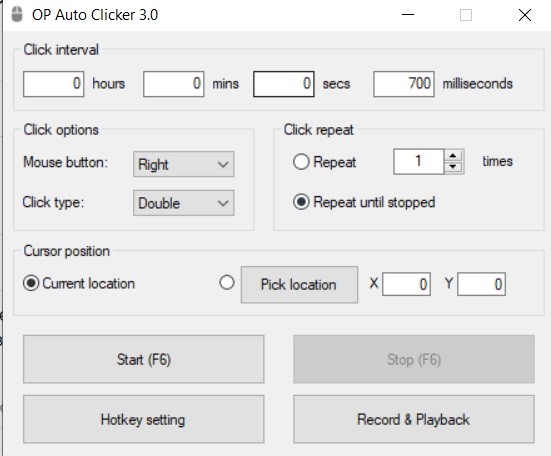The width and height of the screenshot is (551, 456).
Task: Click the 'hours' label
Action: pyautogui.click(x=109, y=84)
